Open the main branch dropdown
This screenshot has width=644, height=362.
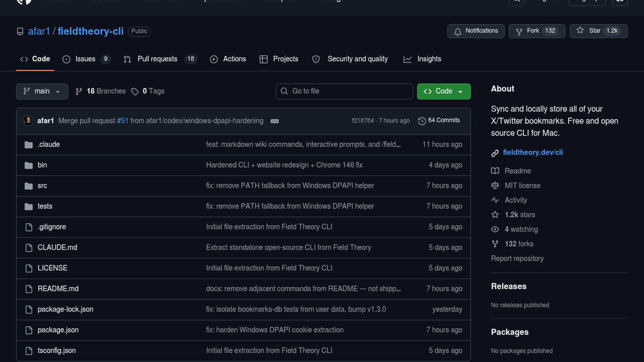(42, 91)
